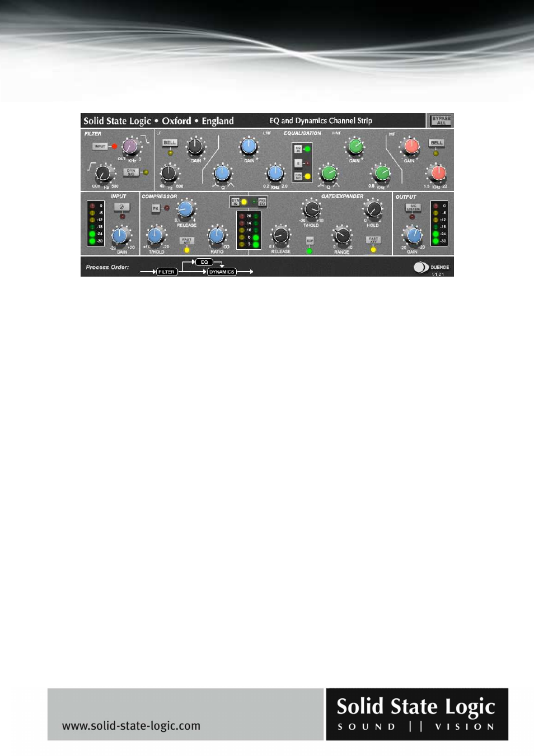Click the OUTPUT GAIN knob
This screenshot has height=756, width=534.
(x=414, y=235)
